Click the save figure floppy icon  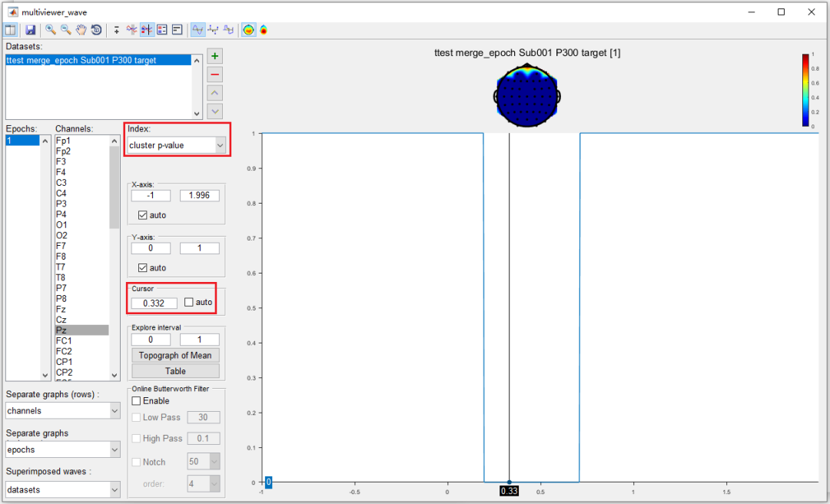coord(30,30)
